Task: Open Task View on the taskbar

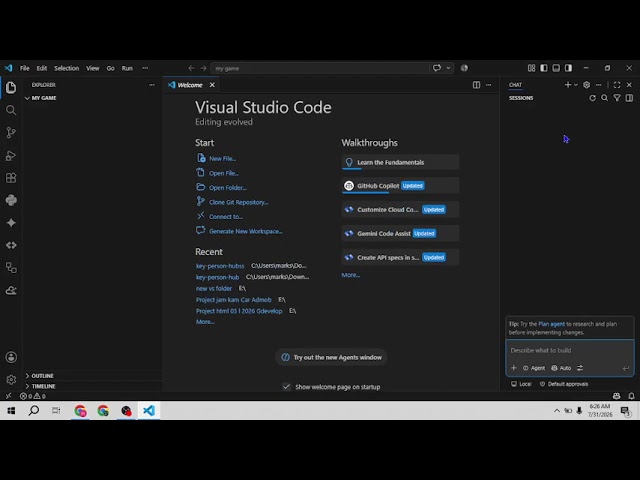Action: click(56, 410)
